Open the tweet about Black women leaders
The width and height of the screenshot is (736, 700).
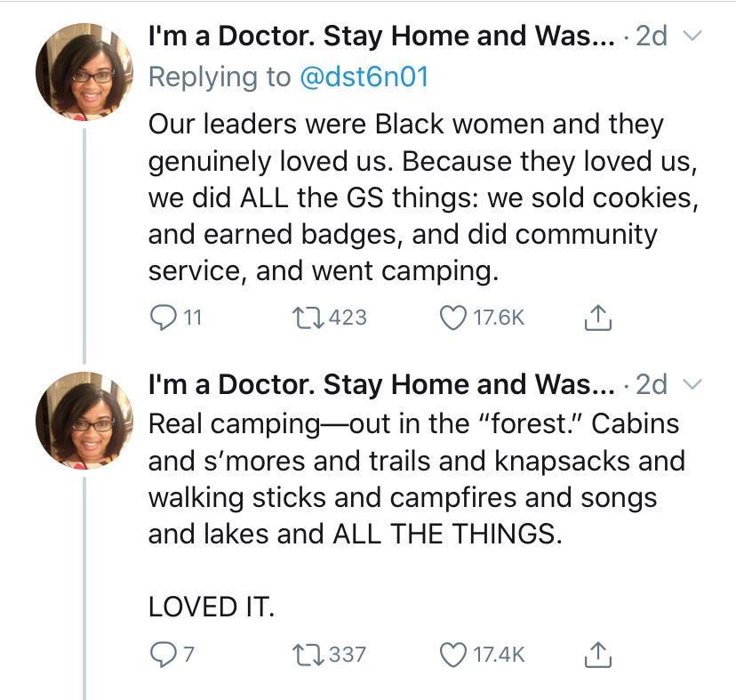click(418, 197)
